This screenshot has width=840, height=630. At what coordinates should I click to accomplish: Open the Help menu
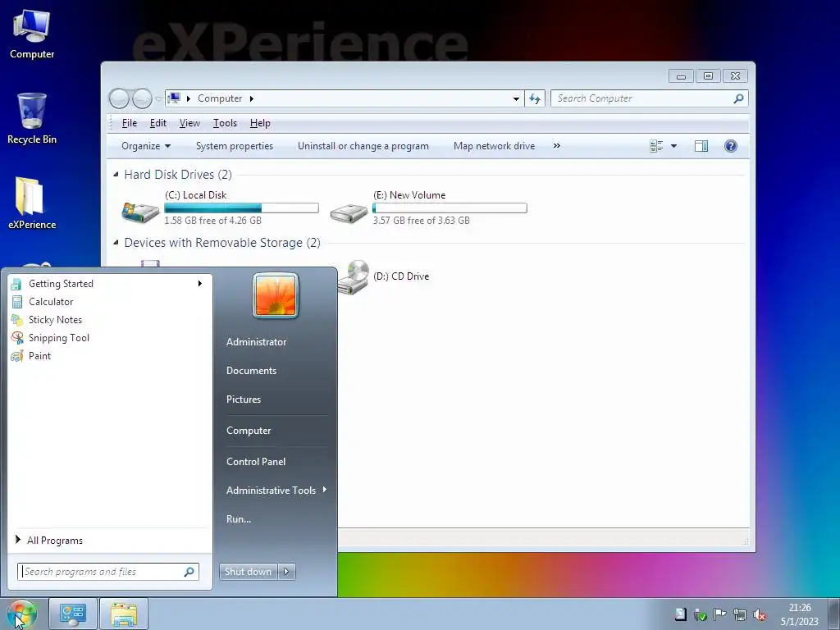click(x=260, y=123)
